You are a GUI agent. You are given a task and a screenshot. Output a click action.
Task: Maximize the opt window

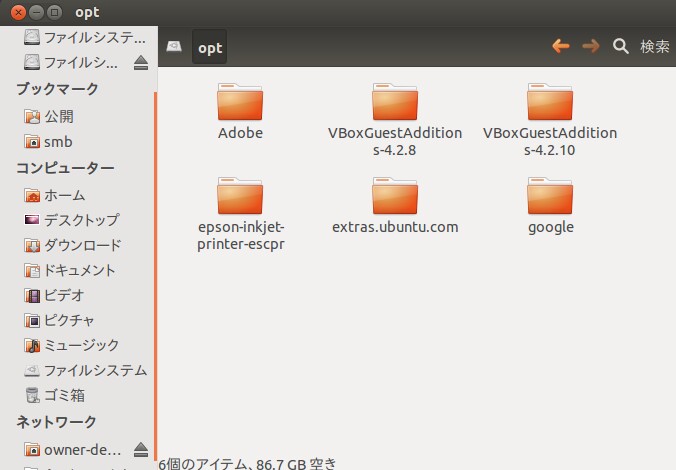tap(54, 13)
